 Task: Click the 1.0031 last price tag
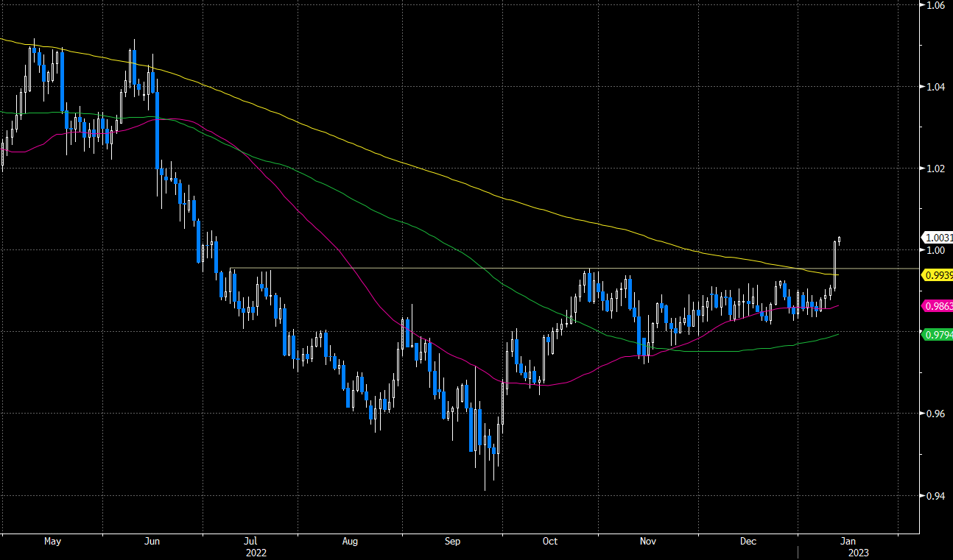[938, 238]
